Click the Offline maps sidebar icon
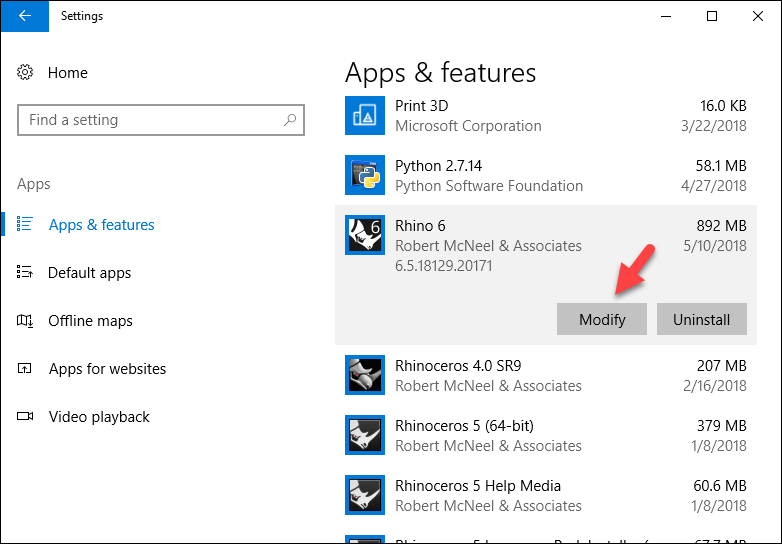782x544 pixels. tap(25, 321)
